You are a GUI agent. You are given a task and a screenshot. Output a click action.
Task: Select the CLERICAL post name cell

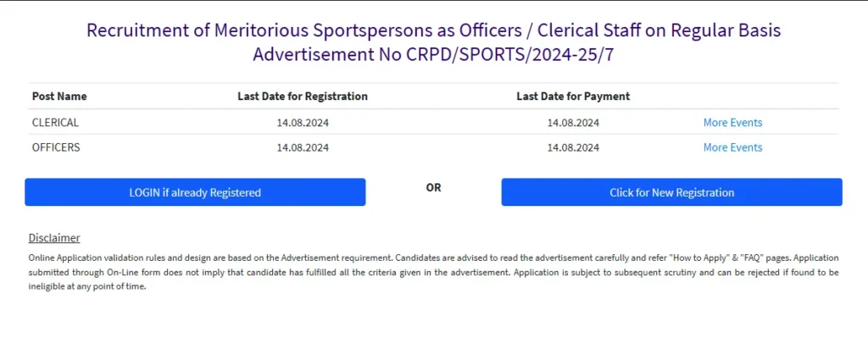55,123
